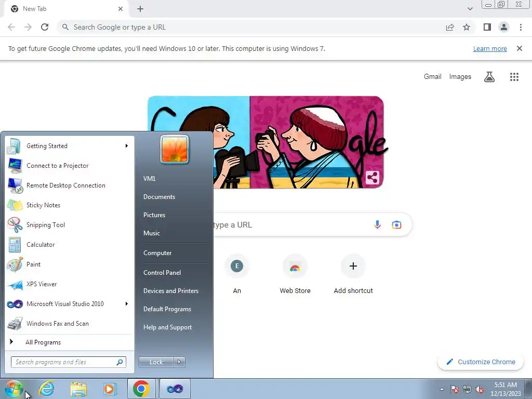The height and width of the screenshot is (399, 532).
Task: Open Windows Explorer from taskbar
Action: point(78,389)
